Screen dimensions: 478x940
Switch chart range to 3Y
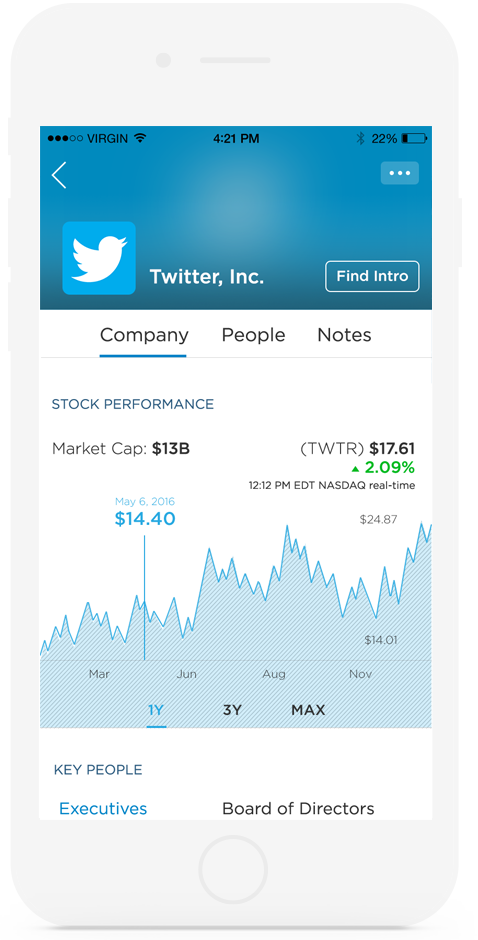pyautogui.click(x=232, y=710)
